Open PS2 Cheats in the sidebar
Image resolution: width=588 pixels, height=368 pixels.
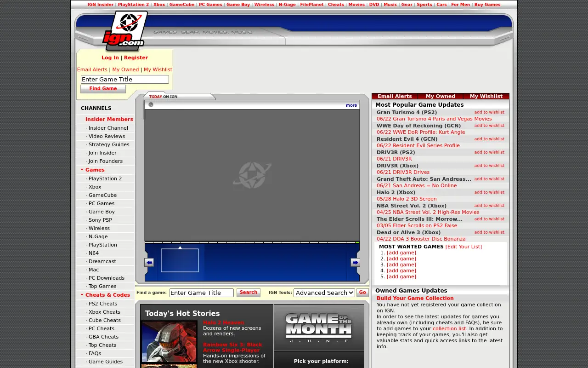[x=103, y=304]
